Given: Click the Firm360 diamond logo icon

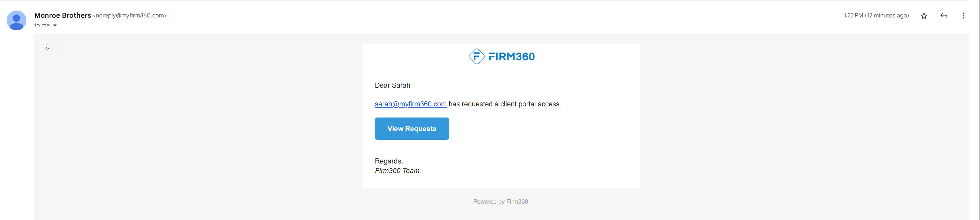Looking at the screenshot, I should point(476,57).
